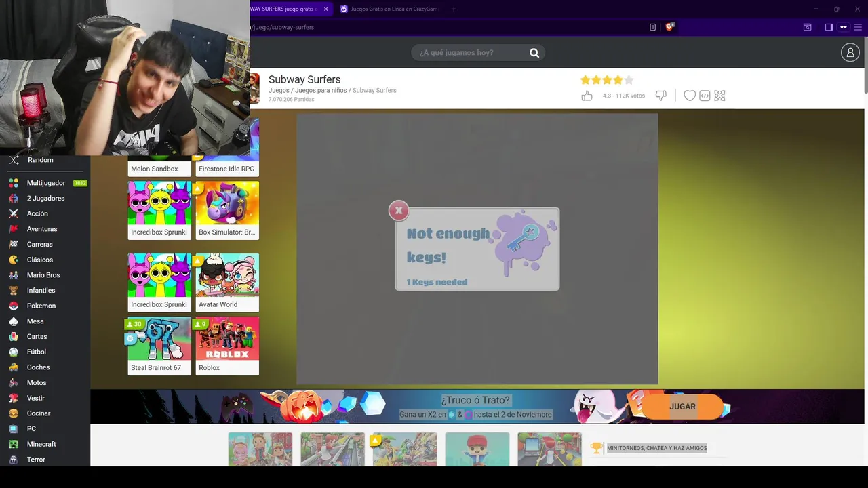Click the fullscreen expand icon
Viewport: 868px width, 488px height.
(x=719, y=96)
